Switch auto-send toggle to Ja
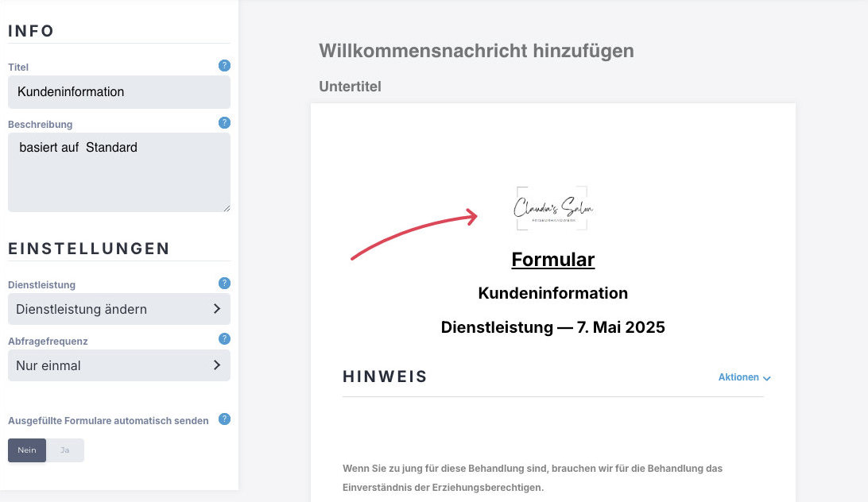This screenshot has height=502, width=868. 64,450
